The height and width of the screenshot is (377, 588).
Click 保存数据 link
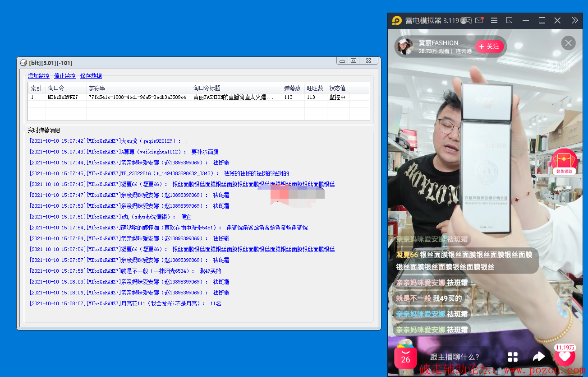pos(91,76)
